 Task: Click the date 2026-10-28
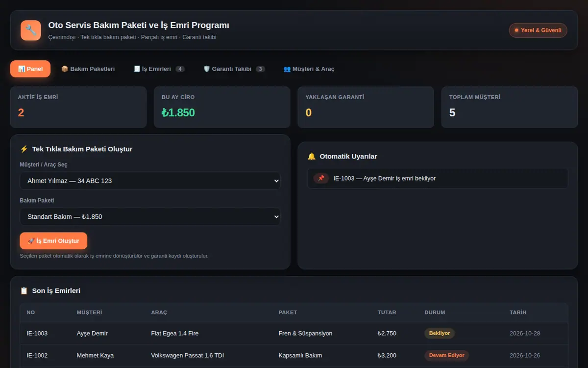(525, 333)
